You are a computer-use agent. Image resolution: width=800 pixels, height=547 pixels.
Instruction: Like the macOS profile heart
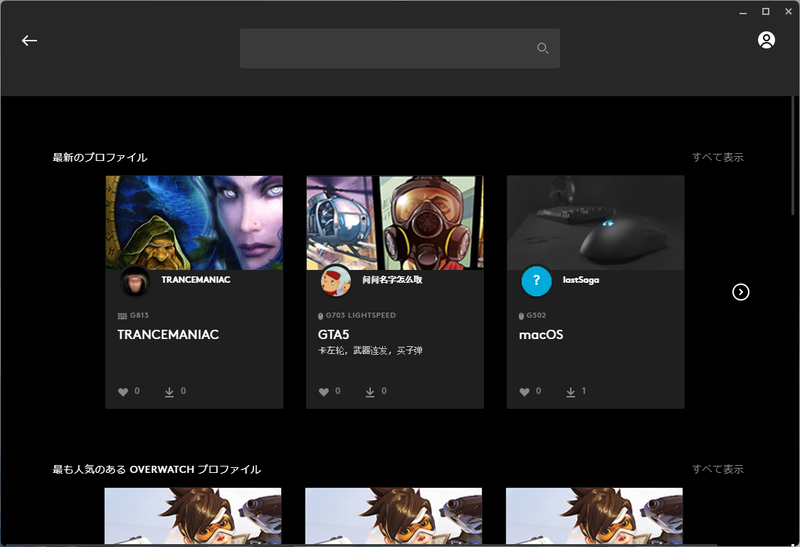pos(524,392)
